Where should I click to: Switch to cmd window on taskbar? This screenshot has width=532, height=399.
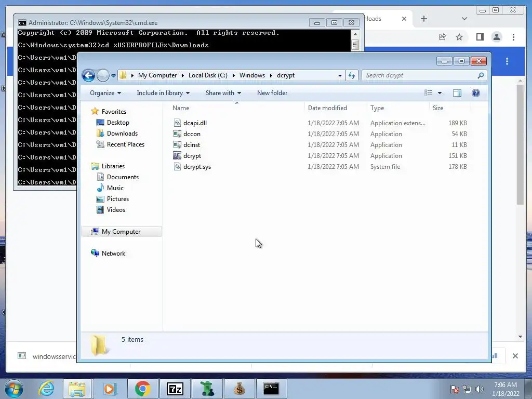tap(271, 389)
